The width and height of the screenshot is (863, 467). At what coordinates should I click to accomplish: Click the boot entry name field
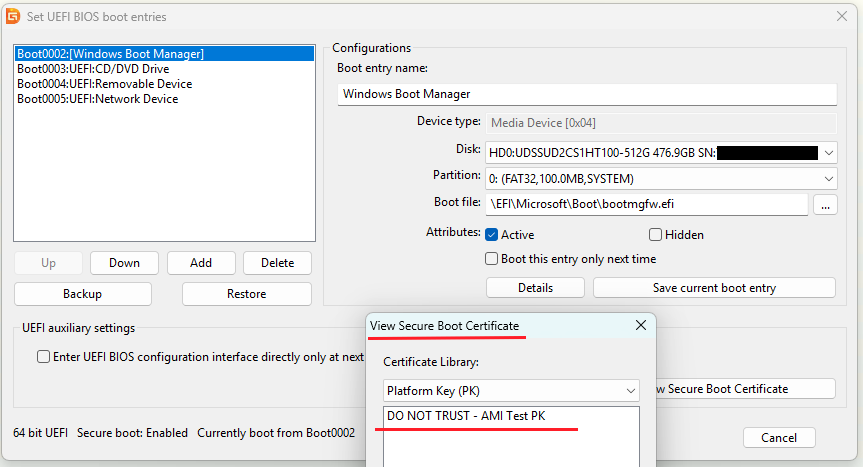[x=587, y=94]
